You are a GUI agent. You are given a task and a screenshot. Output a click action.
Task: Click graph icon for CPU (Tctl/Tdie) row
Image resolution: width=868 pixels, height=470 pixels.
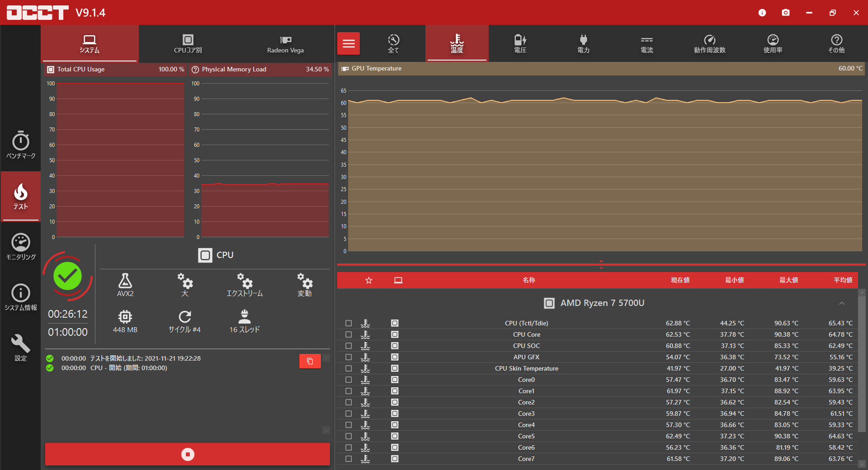pyautogui.click(x=365, y=323)
